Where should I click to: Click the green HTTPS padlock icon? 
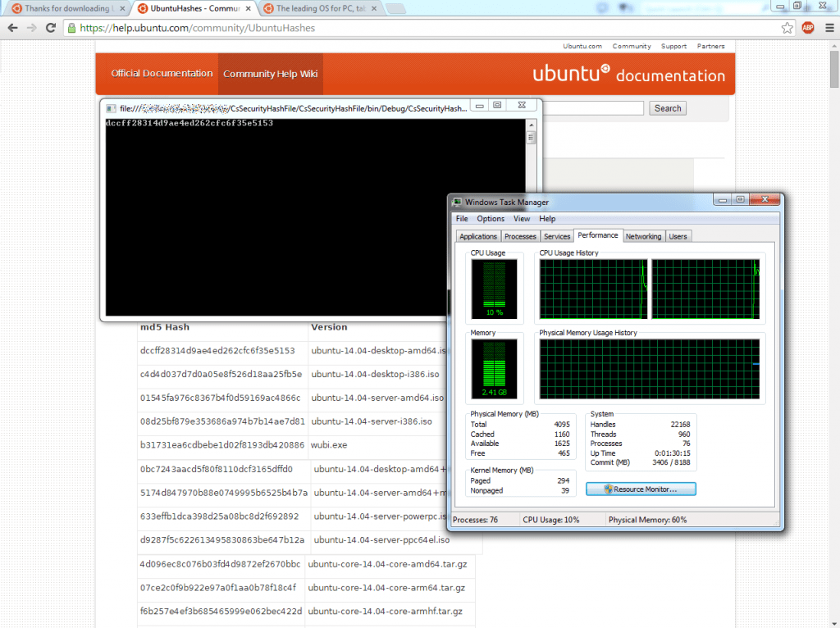(x=71, y=28)
